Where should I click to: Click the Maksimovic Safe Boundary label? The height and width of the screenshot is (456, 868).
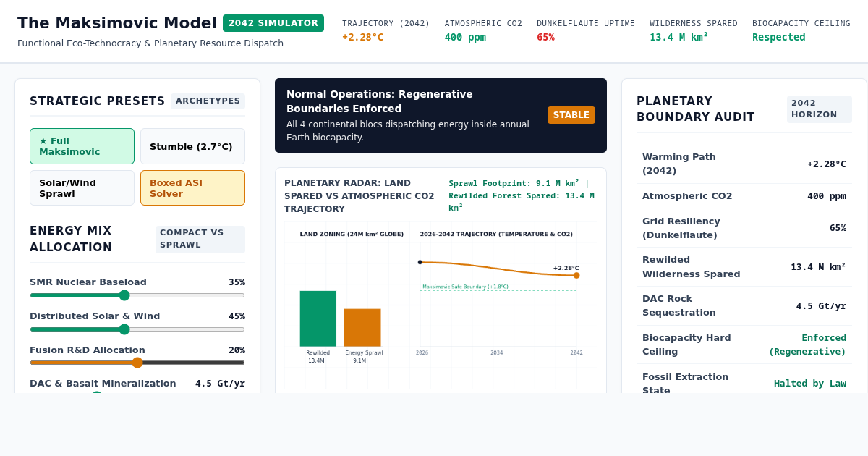pos(465,287)
